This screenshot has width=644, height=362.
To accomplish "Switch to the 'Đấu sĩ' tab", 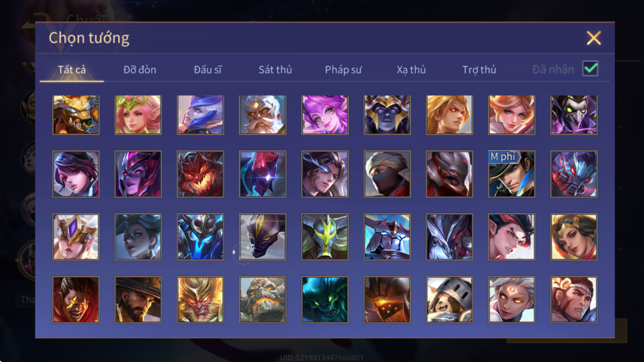I will click(207, 70).
